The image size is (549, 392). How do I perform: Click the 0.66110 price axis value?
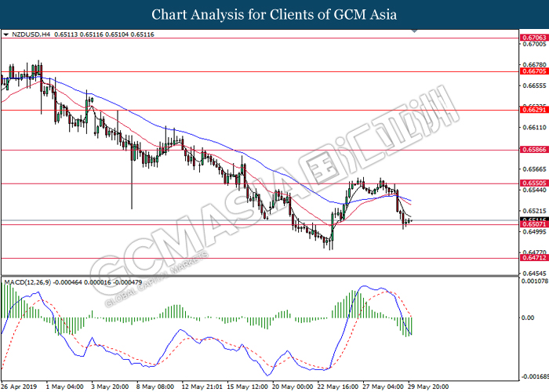(x=534, y=127)
